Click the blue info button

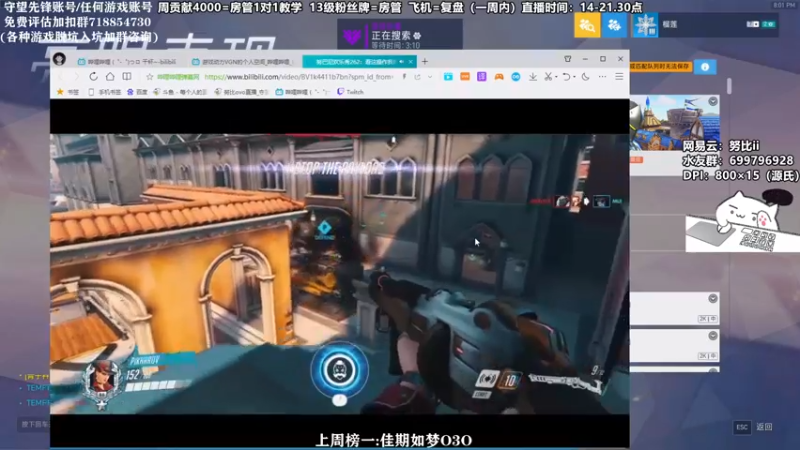point(705,67)
